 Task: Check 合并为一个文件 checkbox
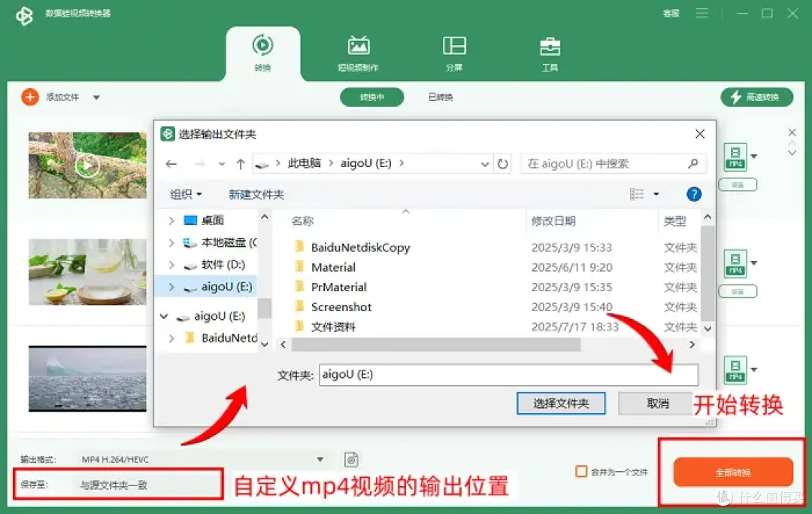pyautogui.click(x=581, y=472)
